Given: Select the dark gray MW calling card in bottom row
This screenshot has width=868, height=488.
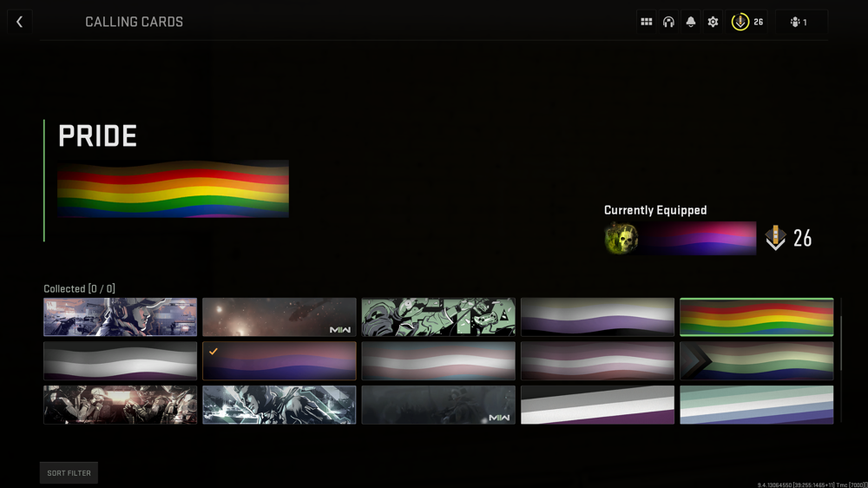Looking at the screenshot, I should (438, 405).
